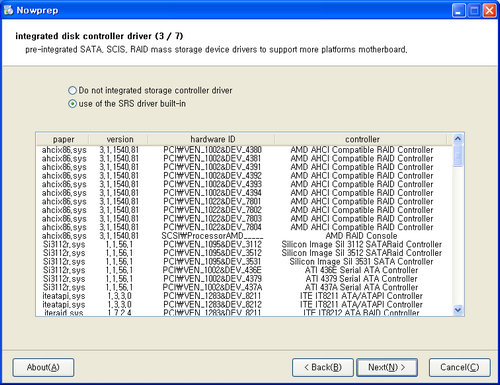
Task: Open the About(A) dialog
Action: (43, 367)
